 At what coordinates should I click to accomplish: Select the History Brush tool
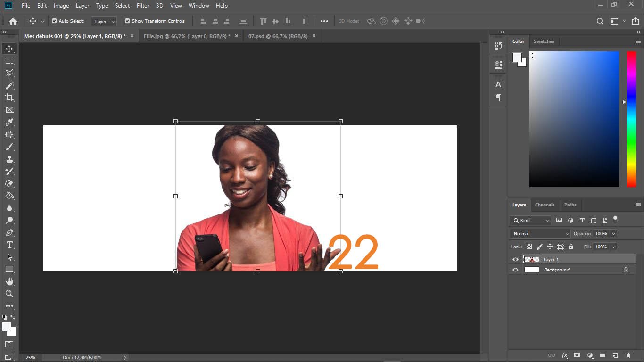click(9, 171)
